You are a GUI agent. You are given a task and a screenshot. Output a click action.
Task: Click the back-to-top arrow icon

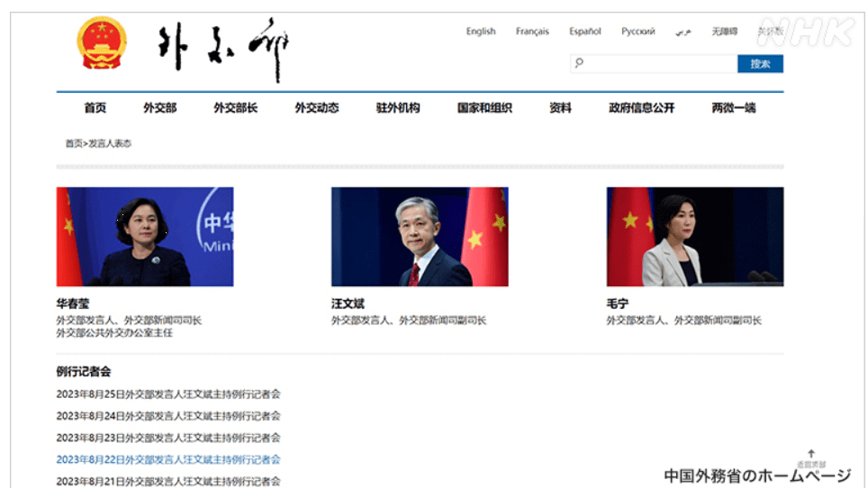point(810,454)
